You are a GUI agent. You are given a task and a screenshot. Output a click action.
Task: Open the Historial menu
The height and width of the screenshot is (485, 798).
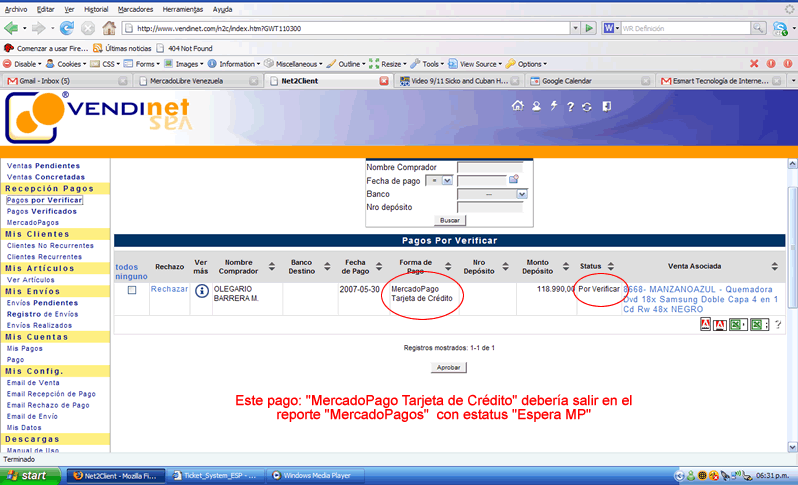pyautogui.click(x=96, y=9)
